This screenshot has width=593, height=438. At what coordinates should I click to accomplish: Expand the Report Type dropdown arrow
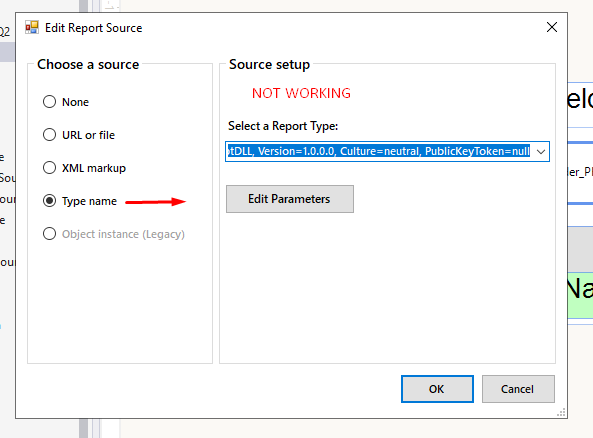541,152
